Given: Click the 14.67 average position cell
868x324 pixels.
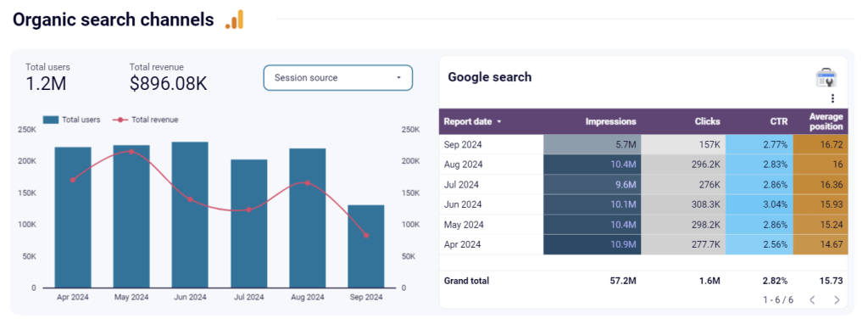Looking at the screenshot, I should tap(821, 244).
